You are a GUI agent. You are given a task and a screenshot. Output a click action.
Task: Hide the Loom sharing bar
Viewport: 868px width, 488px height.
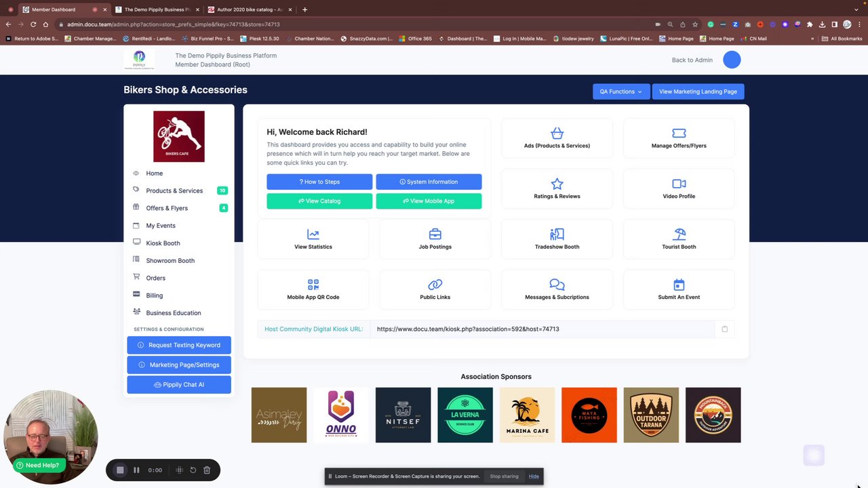tap(534, 476)
